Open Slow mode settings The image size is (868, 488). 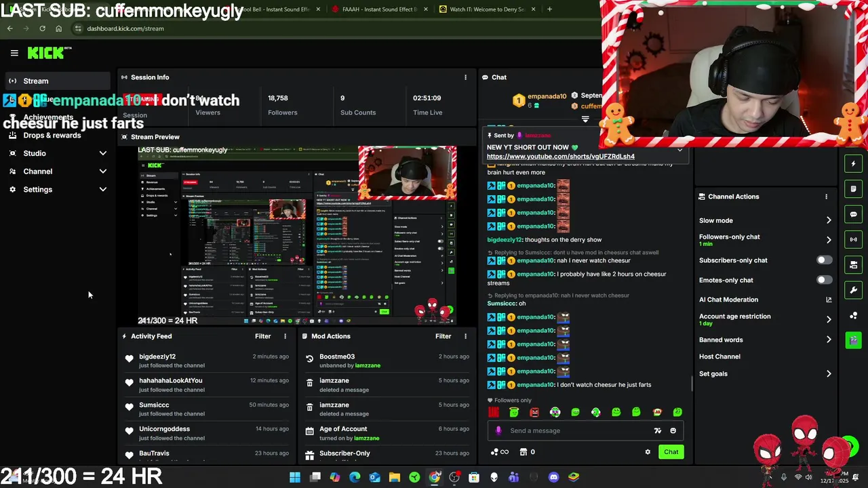click(x=765, y=220)
